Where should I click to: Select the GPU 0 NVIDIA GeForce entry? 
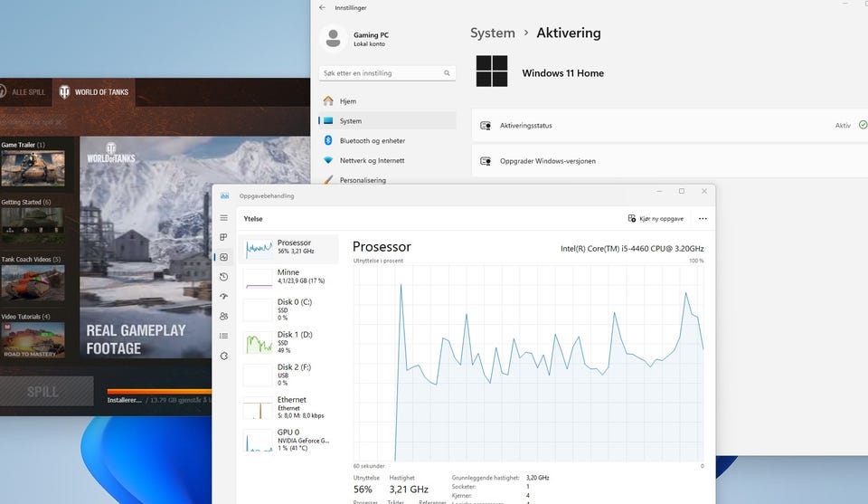[x=288, y=441]
